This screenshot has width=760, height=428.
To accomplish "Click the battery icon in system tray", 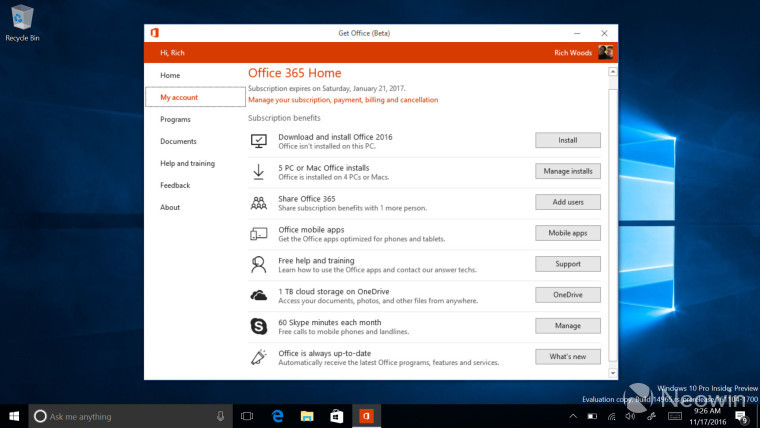I will pos(592,416).
